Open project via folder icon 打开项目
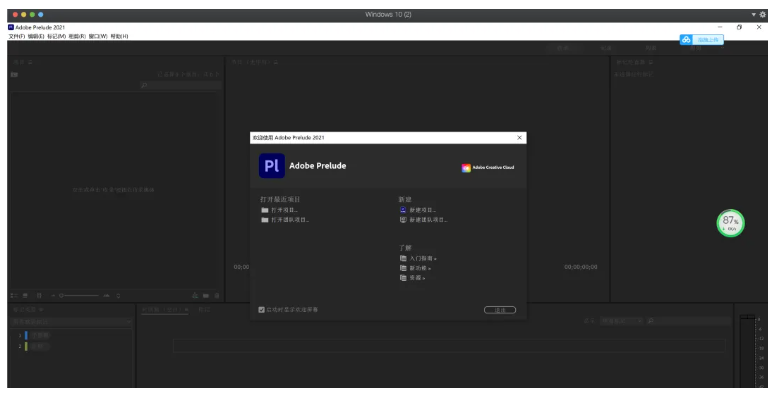This screenshot has height=397, width=774. (x=265, y=210)
